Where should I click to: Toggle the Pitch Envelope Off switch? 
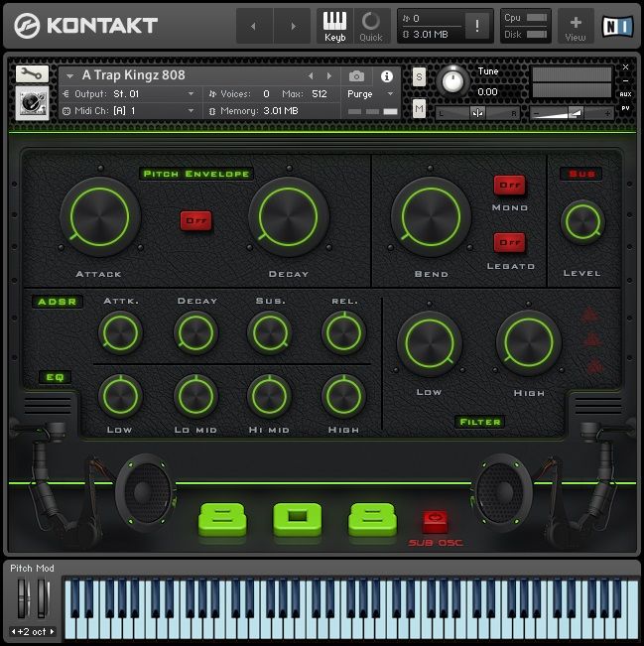coord(195,220)
